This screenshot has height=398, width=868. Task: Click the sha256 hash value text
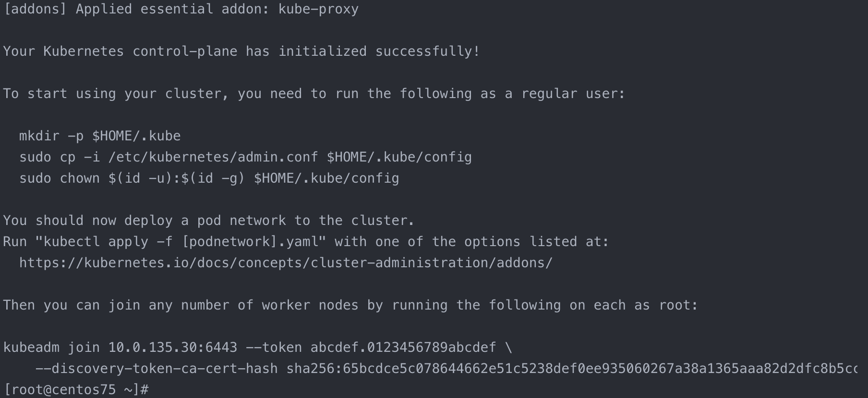click(571, 369)
